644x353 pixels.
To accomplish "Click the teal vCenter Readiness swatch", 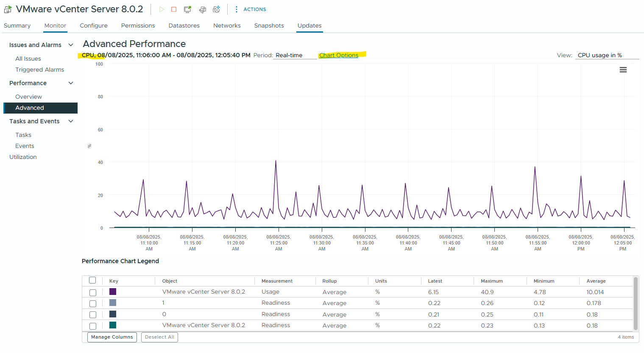I will (x=113, y=325).
